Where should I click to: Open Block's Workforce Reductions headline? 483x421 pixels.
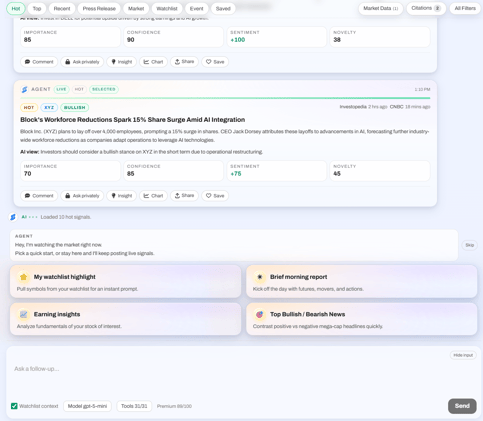[x=133, y=120]
